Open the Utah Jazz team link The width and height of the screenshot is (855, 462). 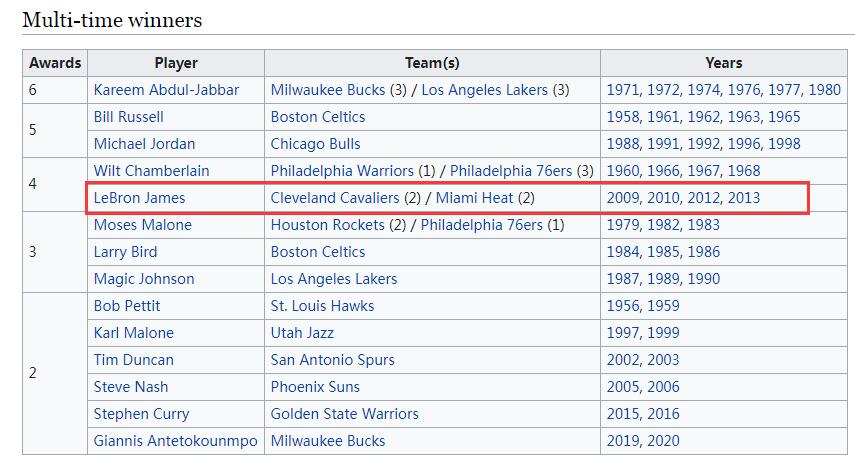click(x=302, y=333)
